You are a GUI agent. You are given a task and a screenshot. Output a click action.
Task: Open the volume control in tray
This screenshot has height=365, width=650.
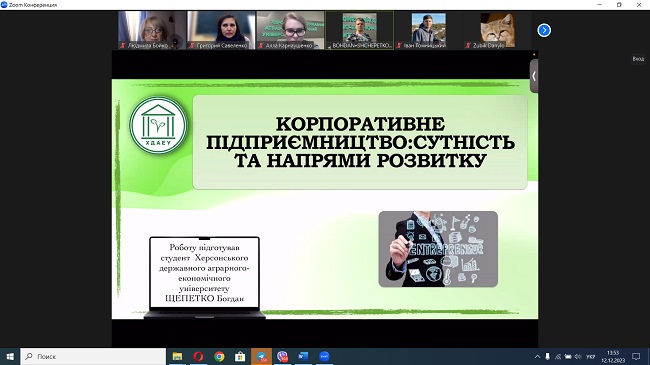[578, 356]
